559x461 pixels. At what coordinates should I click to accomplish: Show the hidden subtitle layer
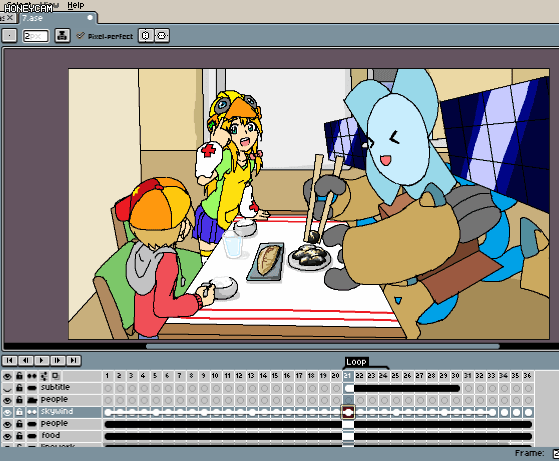pos(7,388)
